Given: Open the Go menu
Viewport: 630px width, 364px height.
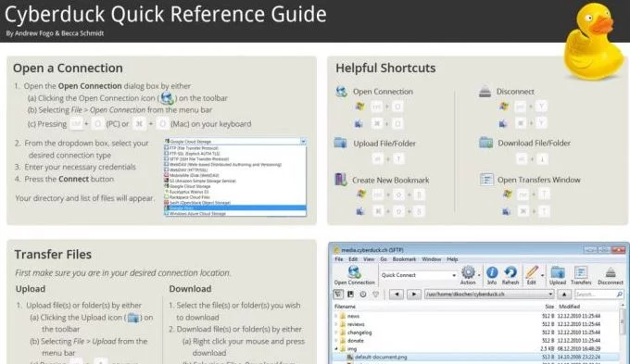Looking at the screenshot, I should tap(384, 259).
